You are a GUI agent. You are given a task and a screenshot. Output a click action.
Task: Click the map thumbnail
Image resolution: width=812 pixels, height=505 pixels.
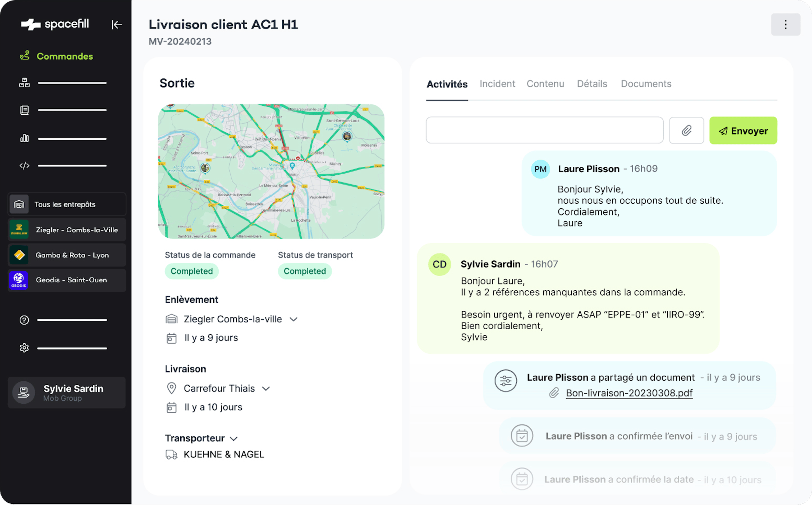click(x=271, y=171)
